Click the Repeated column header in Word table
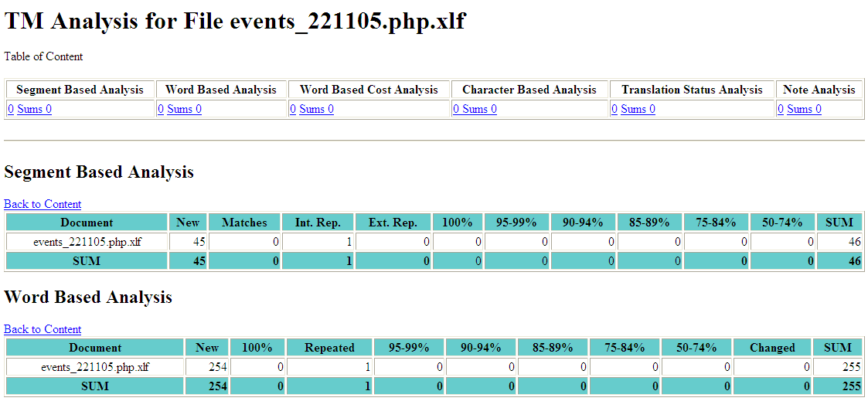868x408 pixels. 329,348
